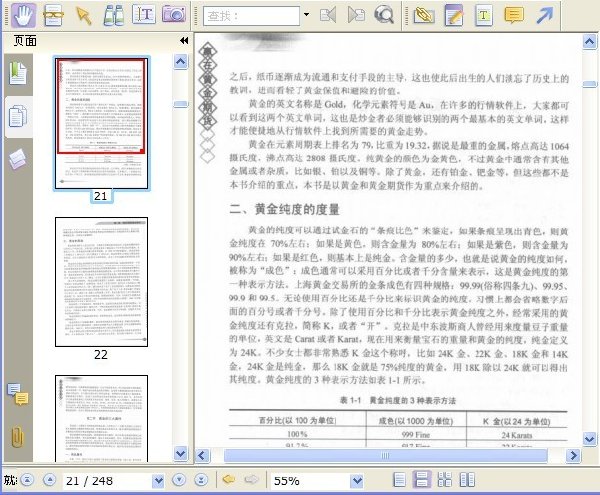The height and width of the screenshot is (495, 600).
Task: Click the horizontal scrollbar handle
Action: coord(385,456)
